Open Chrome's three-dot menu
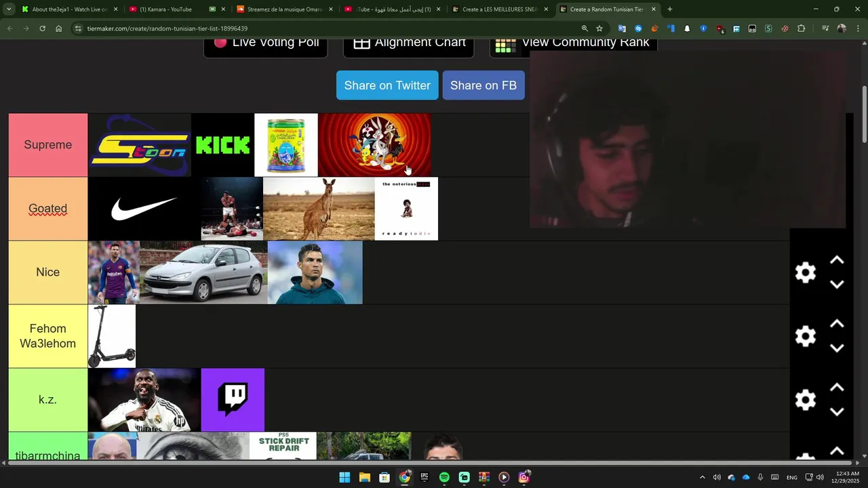 click(857, 28)
